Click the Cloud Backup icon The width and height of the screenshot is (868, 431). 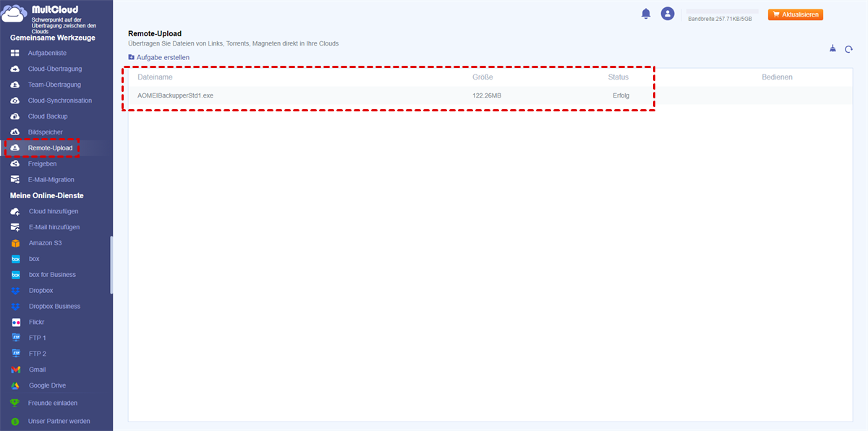click(x=15, y=116)
